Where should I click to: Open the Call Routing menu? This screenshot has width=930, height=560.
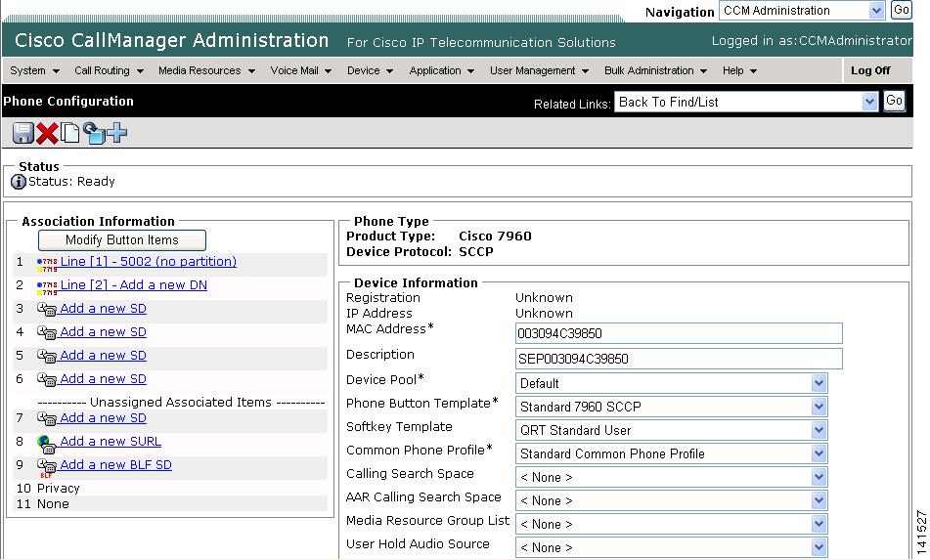pos(109,70)
